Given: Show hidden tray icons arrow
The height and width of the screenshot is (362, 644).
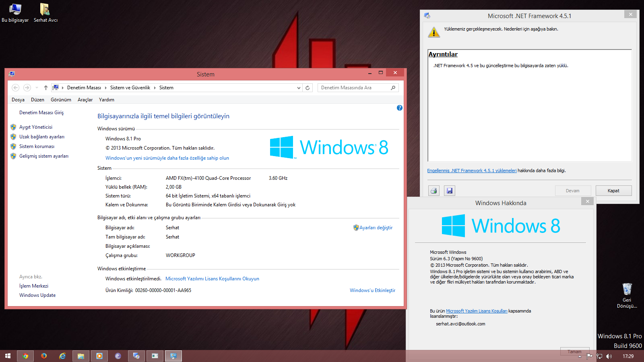Looking at the screenshot, I should [580, 356].
